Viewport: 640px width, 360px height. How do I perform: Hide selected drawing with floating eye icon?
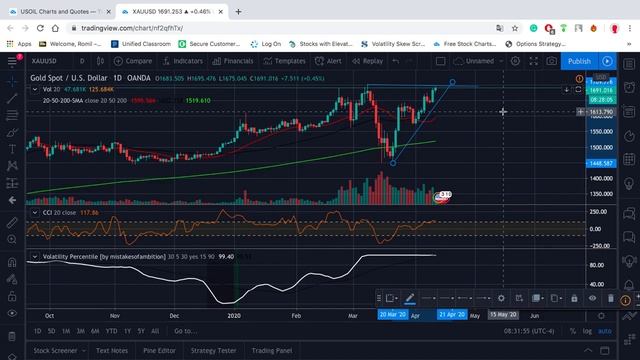(x=592, y=298)
